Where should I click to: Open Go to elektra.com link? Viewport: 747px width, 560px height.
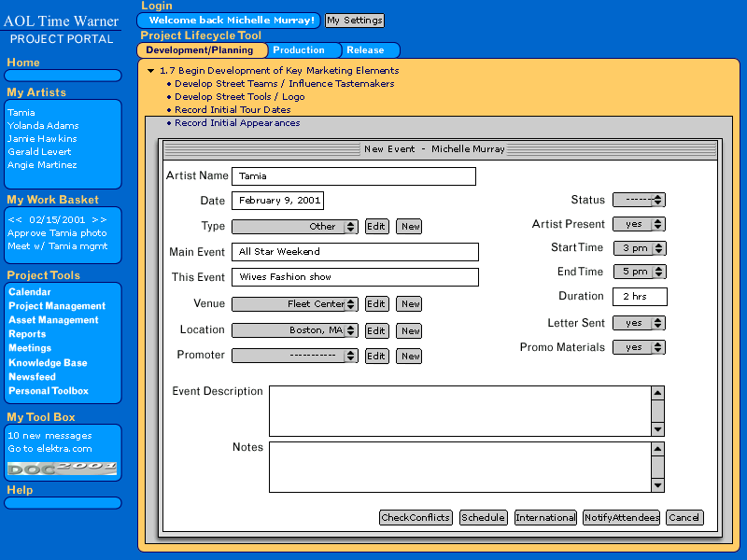(49, 449)
